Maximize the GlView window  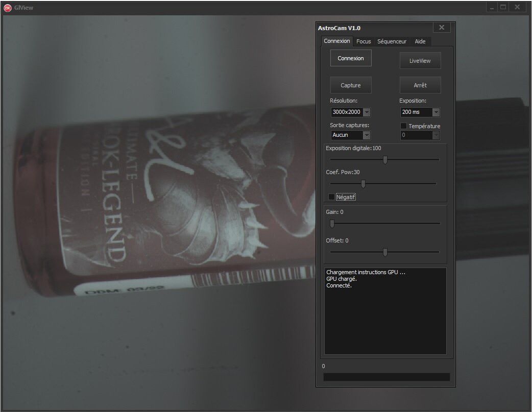click(503, 7)
